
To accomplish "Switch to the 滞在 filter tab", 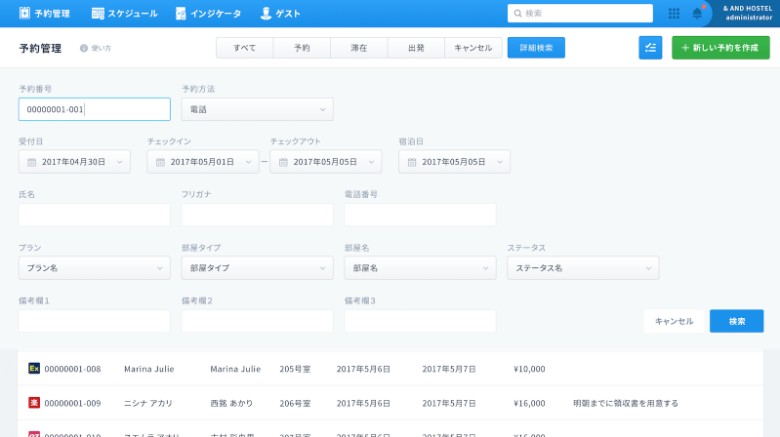I will [358, 47].
